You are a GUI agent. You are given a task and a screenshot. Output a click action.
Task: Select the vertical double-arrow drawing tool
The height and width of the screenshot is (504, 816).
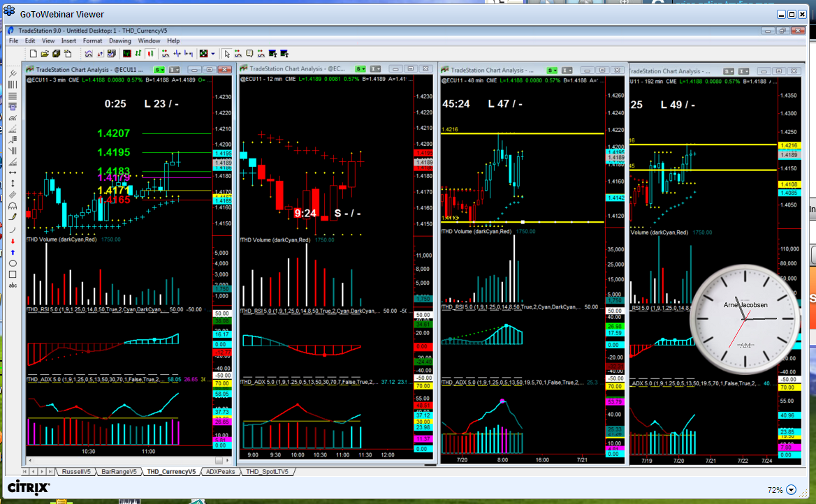tap(13, 183)
